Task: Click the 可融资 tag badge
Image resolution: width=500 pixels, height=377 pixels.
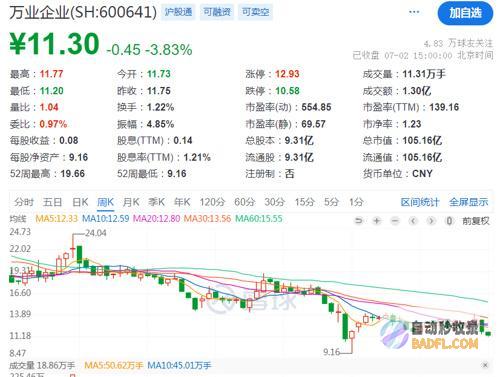Action: 217,12
